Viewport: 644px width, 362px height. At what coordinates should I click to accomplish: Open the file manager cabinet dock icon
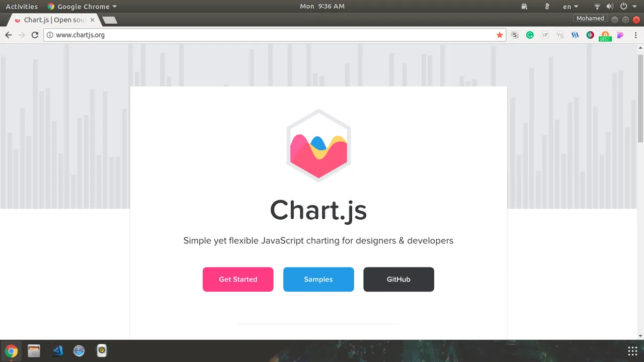34,351
